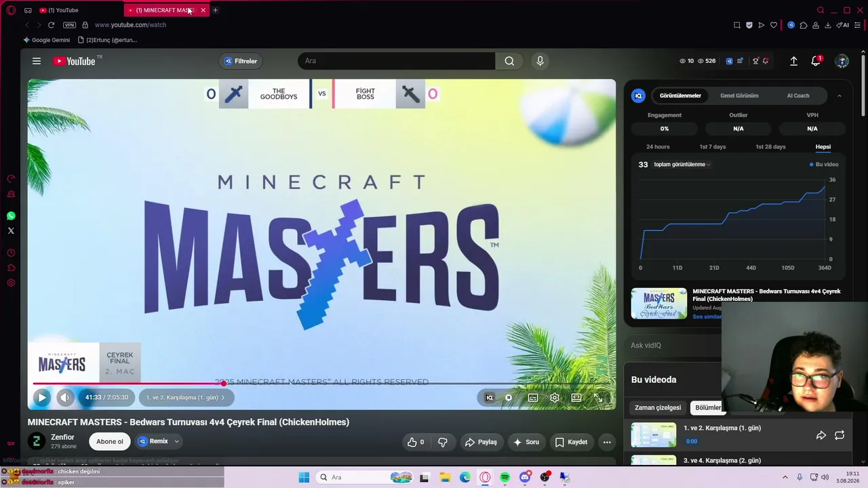Open the Google Gemini bookmark

(47, 40)
